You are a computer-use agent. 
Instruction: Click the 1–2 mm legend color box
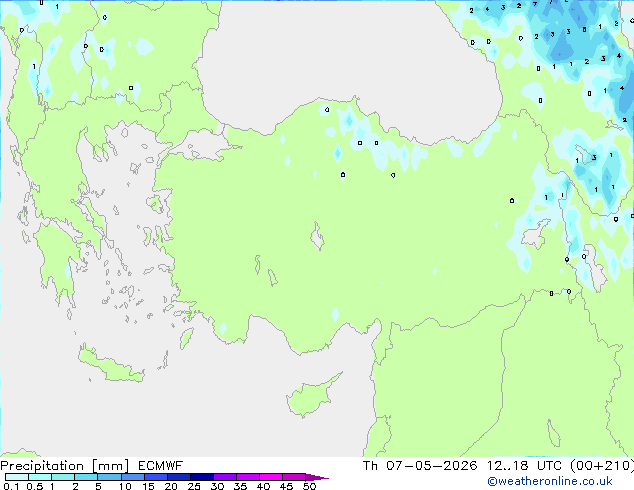63,477
